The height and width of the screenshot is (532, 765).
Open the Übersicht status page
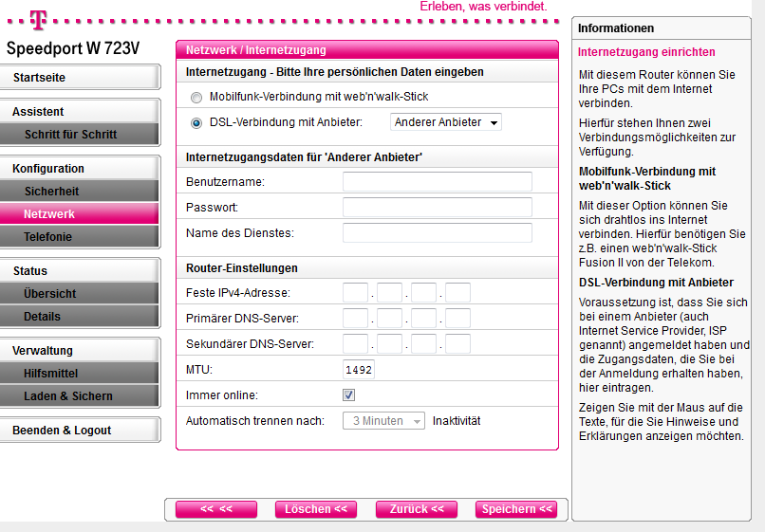click(x=79, y=294)
